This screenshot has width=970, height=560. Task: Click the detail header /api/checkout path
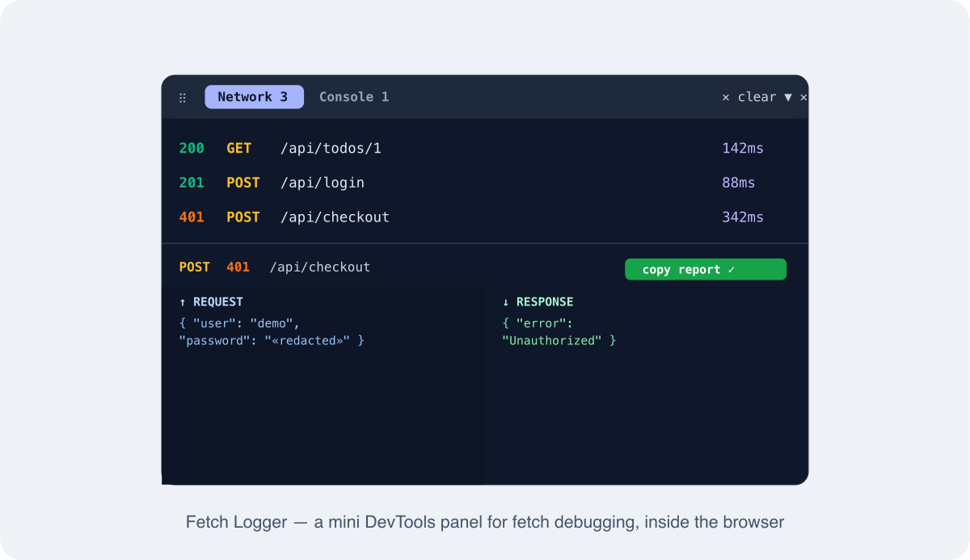pyautogui.click(x=320, y=267)
